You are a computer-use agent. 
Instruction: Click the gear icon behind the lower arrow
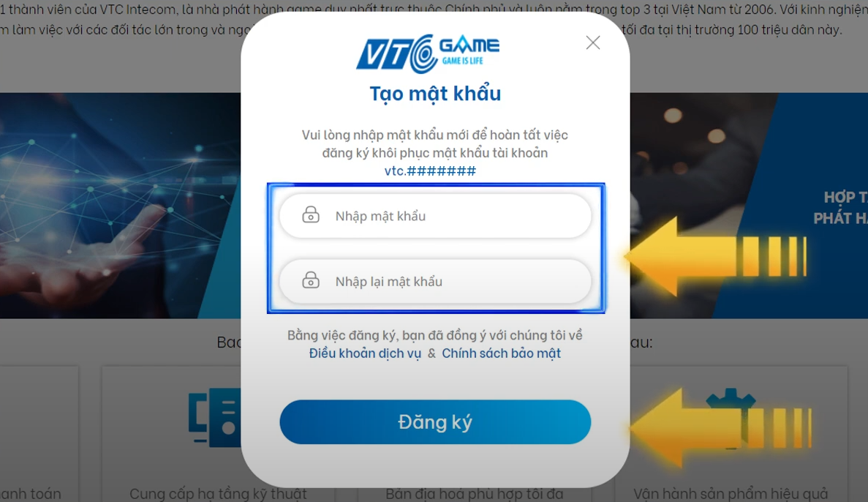[x=731, y=400]
